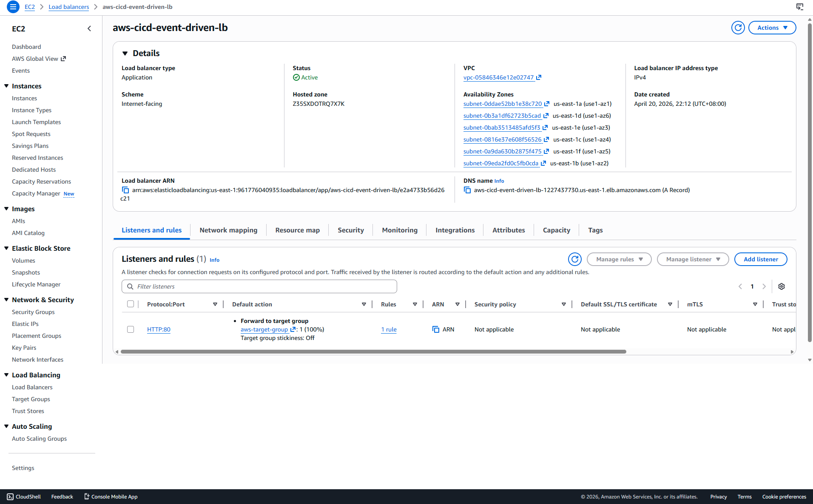Open CloudShell from the footer

tap(24, 497)
